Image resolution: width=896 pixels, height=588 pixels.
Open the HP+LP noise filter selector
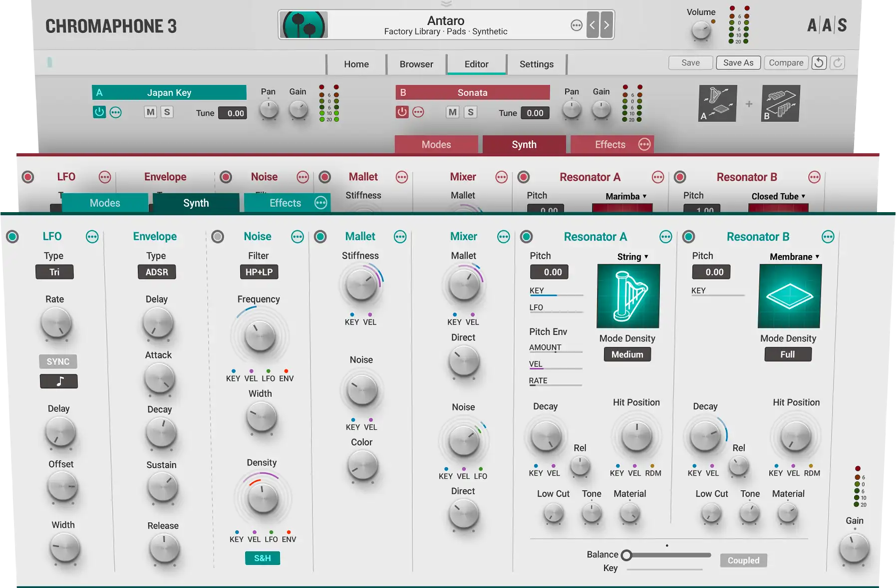click(259, 272)
